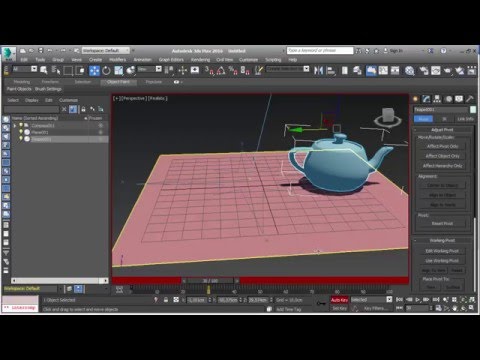Open the Workspace Default dropdown in title bar
This screenshot has height=360, width=480.
(106, 51)
